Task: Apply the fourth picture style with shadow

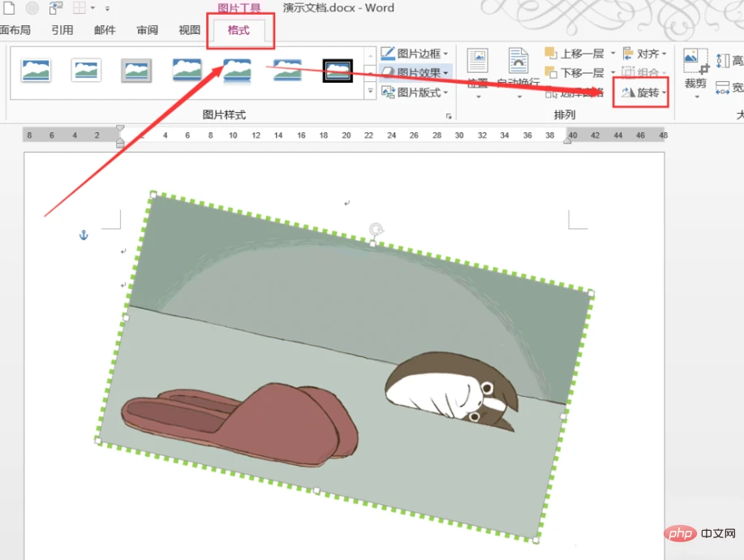Action: point(187,71)
